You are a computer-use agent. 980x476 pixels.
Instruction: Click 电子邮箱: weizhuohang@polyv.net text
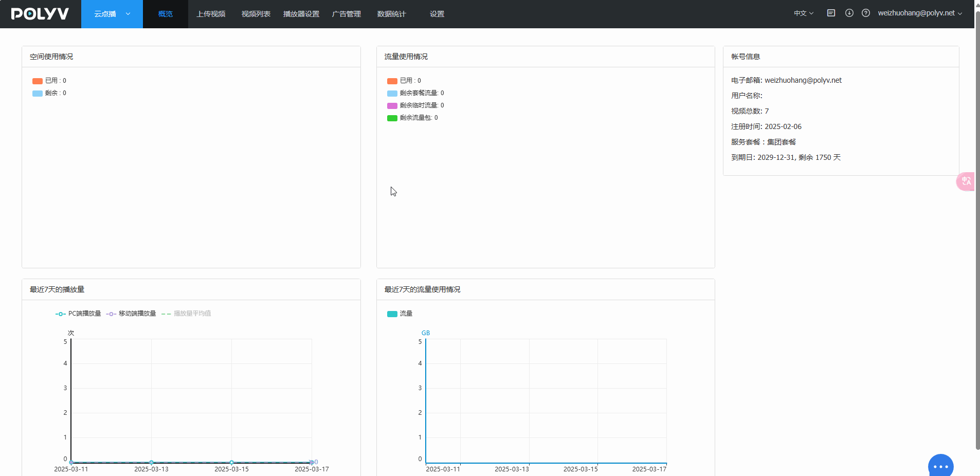point(786,80)
